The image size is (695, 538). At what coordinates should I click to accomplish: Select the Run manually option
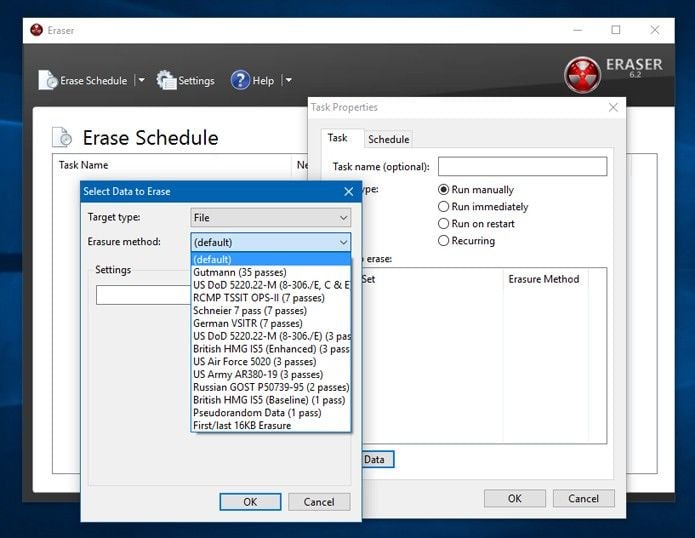(476, 190)
